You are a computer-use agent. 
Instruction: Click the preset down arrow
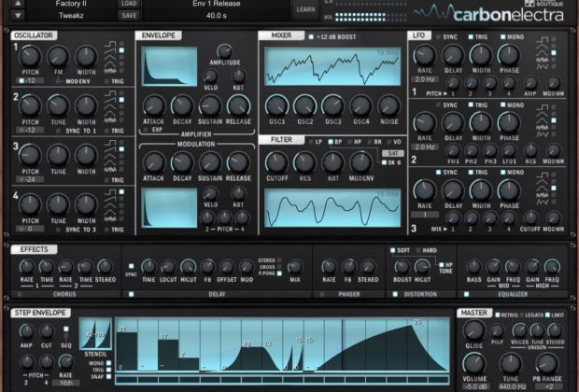[x=18, y=16]
